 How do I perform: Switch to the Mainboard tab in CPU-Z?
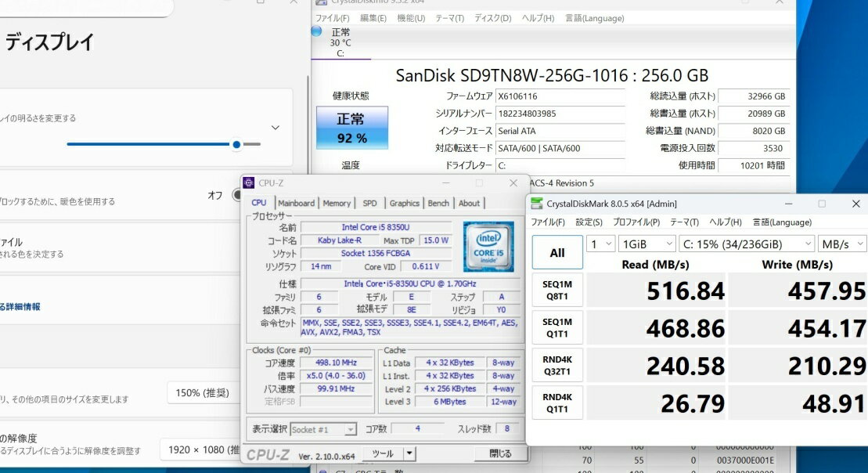click(297, 204)
